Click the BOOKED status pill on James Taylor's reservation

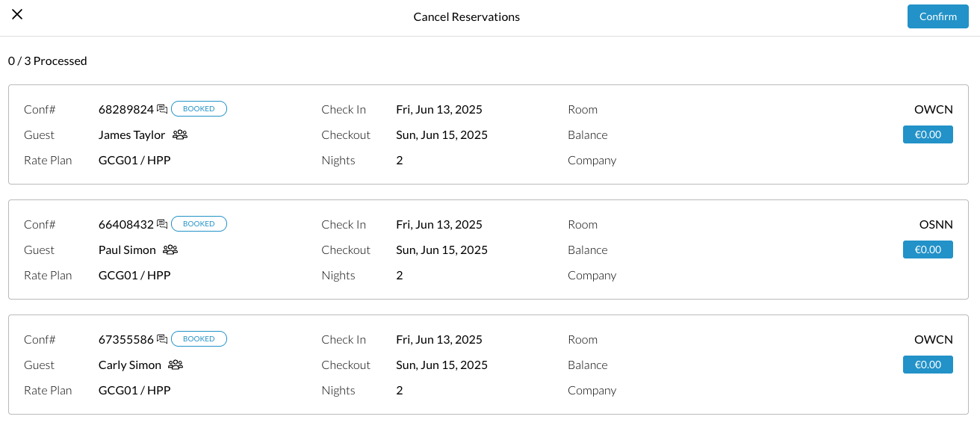coord(199,108)
